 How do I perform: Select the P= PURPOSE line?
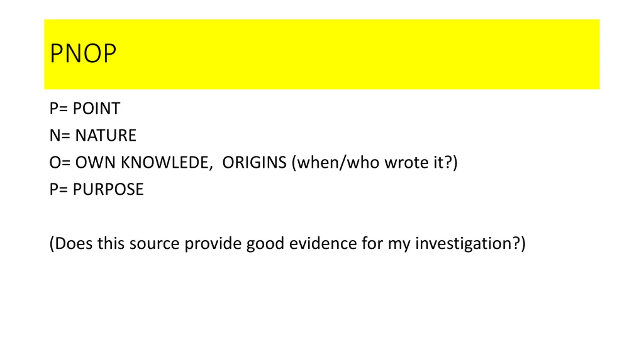click(97, 189)
